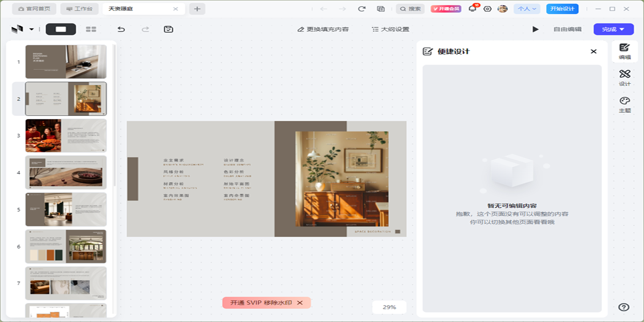This screenshot has width=644, height=322.
Task: Open the 主题 theme palette icon
Action: click(x=624, y=104)
